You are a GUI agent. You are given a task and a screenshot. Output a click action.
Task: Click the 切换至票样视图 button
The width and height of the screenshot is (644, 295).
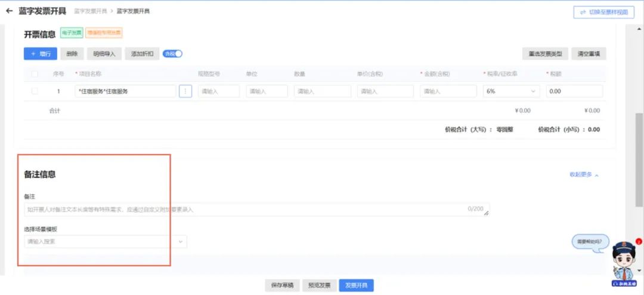603,13
